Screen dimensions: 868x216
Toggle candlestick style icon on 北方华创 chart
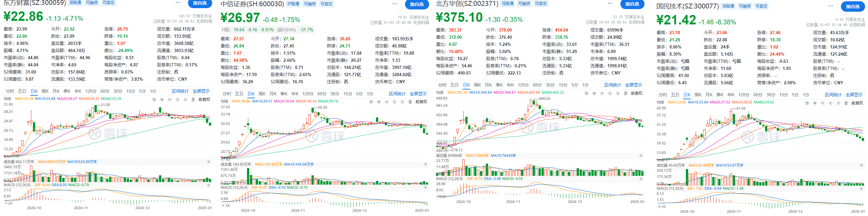625,93
